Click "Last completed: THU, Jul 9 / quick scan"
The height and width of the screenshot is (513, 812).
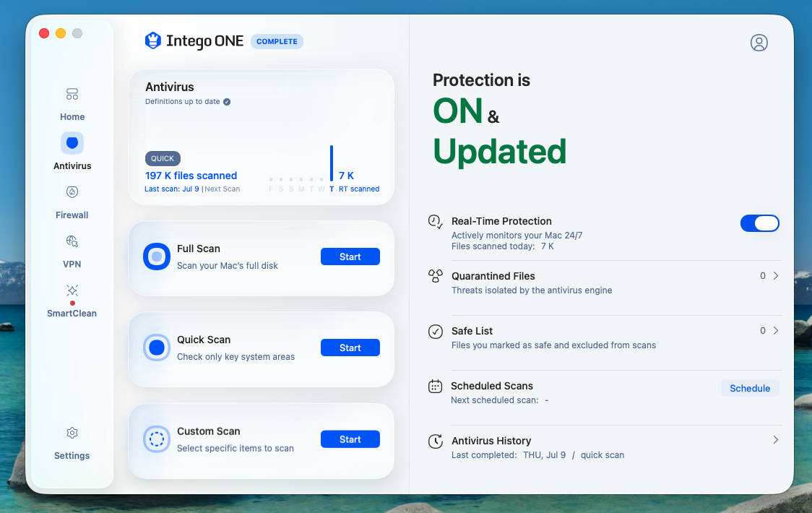537,455
